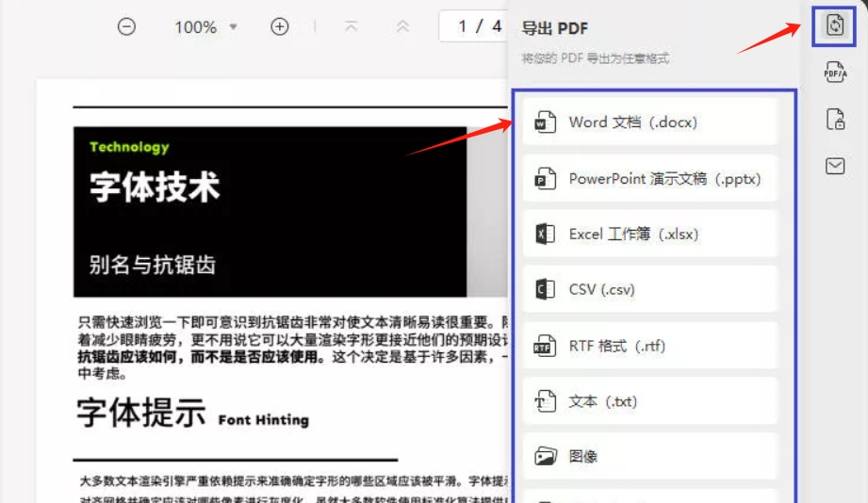
Task: Choose 图像 image export option
Action: [650, 457]
